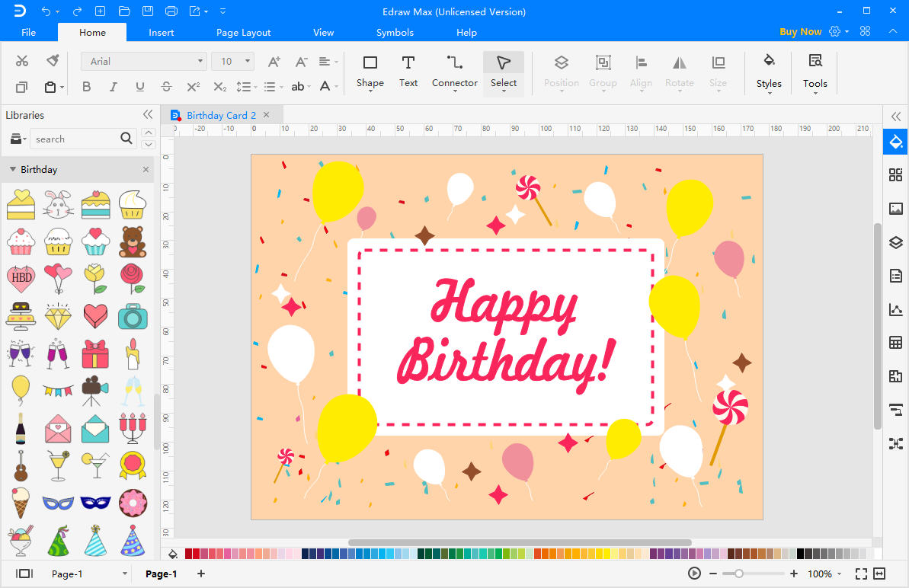This screenshot has width=909, height=588.
Task: Open the Fill style panel icon
Action: (x=895, y=142)
